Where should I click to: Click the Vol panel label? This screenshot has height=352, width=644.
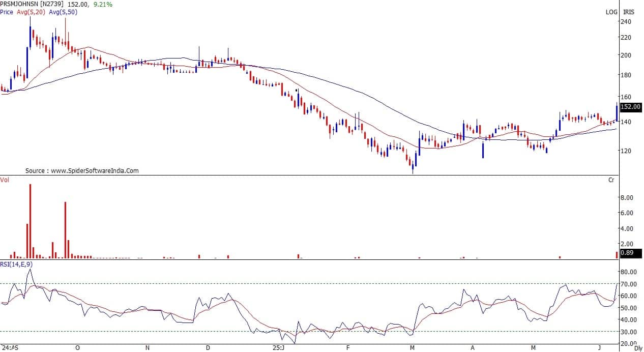tap(5, 180)
